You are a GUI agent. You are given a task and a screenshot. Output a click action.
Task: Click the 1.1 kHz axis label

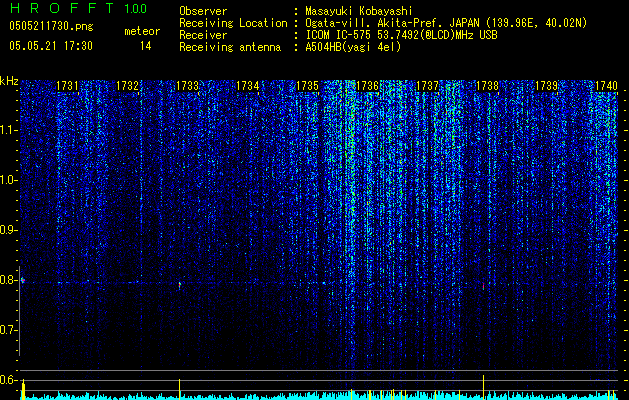coord(8,130)
